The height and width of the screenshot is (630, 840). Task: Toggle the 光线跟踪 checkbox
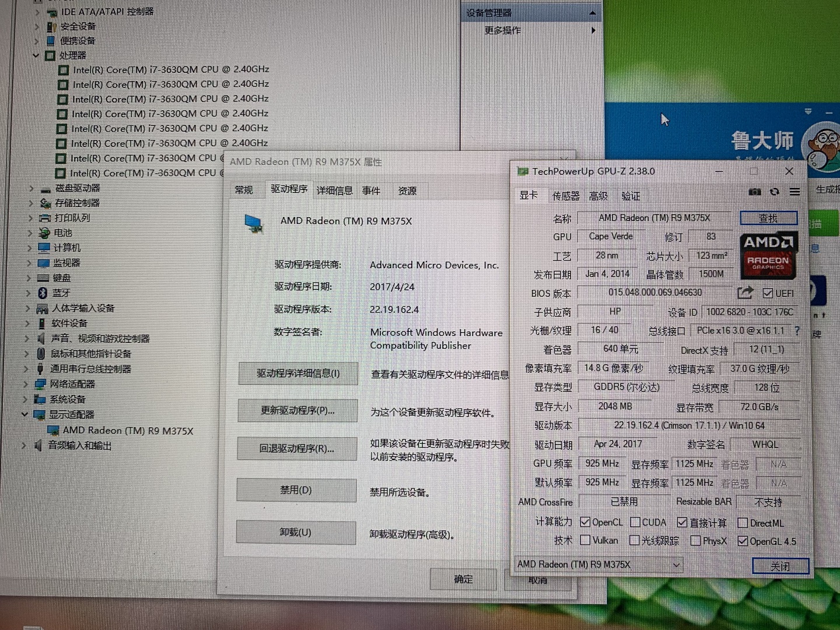pos(635,541)
